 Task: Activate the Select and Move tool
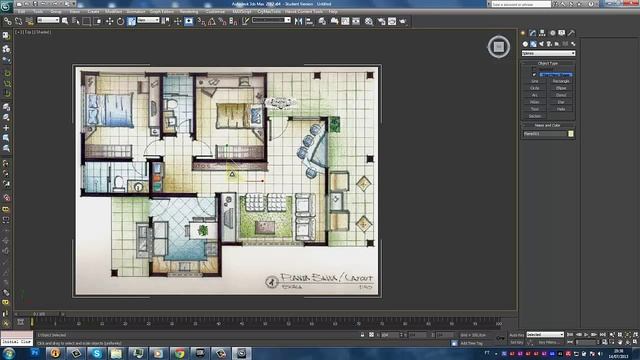(109, 21)
